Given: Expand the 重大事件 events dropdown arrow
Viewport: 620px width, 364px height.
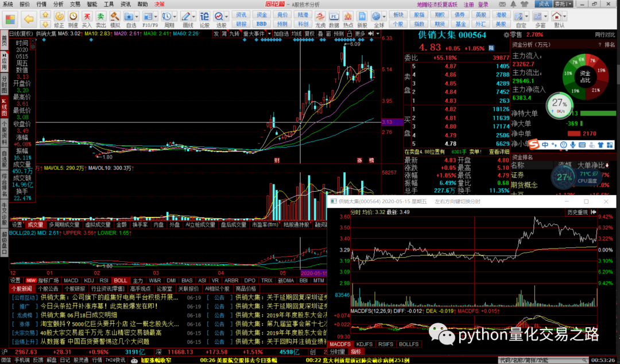Looking at the screenshot, I should pyautogui.click(x=269, y=34).
